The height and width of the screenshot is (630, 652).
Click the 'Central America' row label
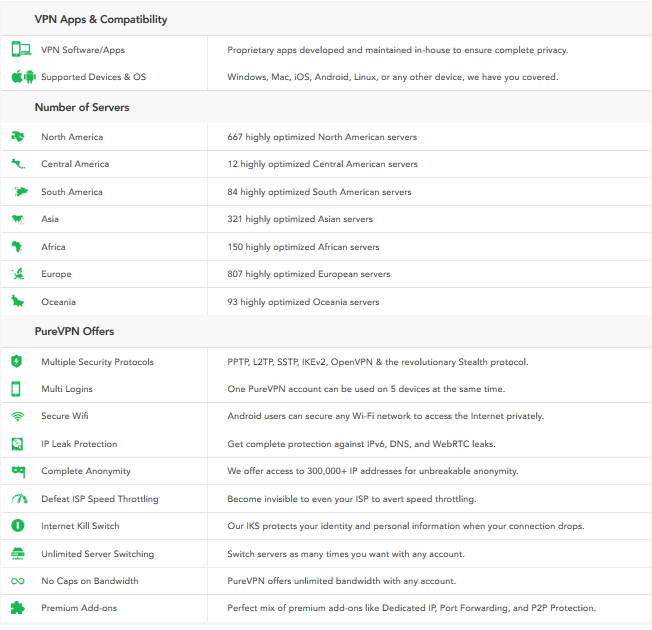(75, 164)
